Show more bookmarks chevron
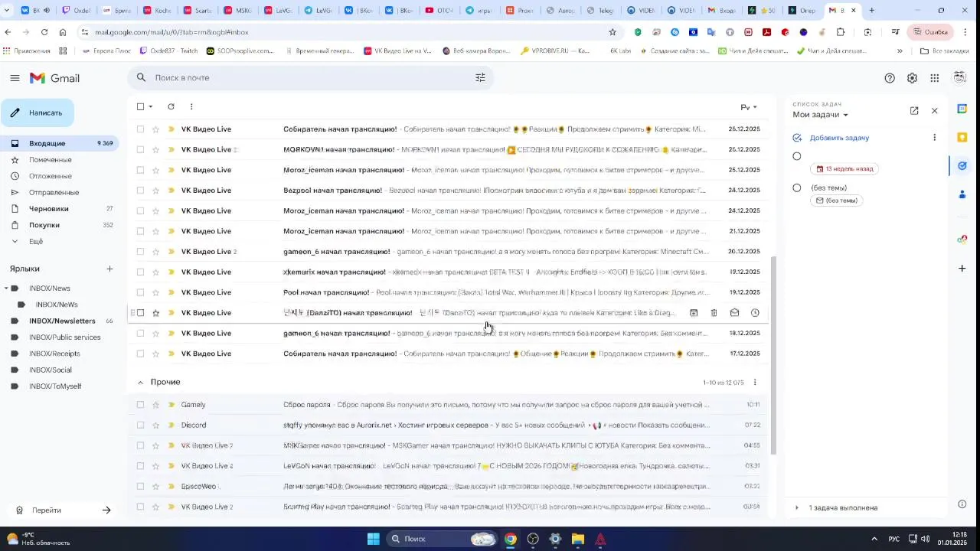This screenshot has height=551, width=980. (900, 51)
